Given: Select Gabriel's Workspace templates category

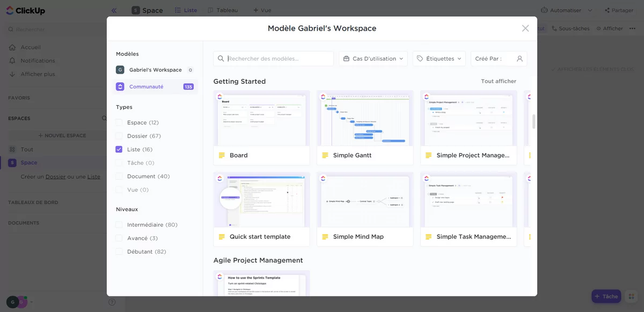Looking at the screenshot, I should coord(155,70).
